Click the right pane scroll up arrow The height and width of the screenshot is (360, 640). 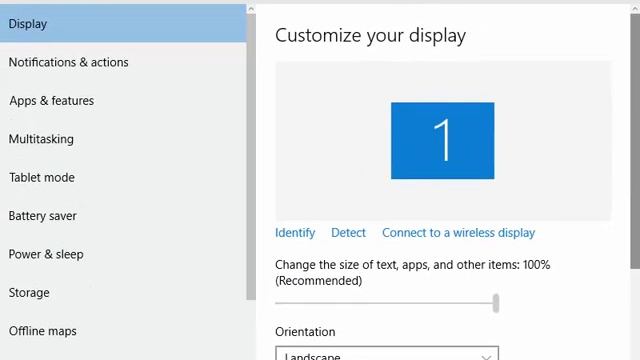pos(635,9)
